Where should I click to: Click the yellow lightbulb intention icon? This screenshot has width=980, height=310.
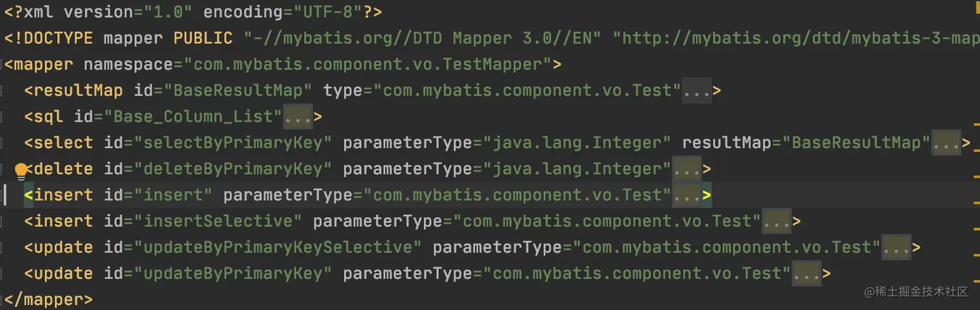(21, 171)
